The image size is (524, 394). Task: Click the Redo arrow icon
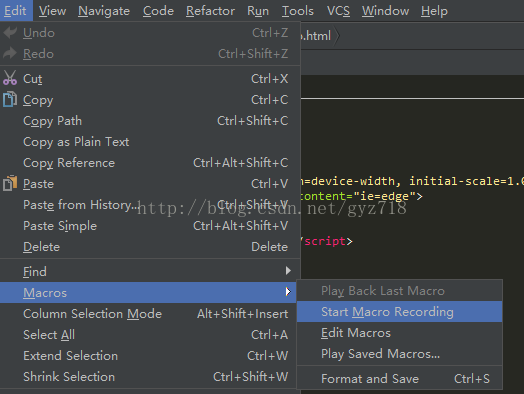click(10, 53)
